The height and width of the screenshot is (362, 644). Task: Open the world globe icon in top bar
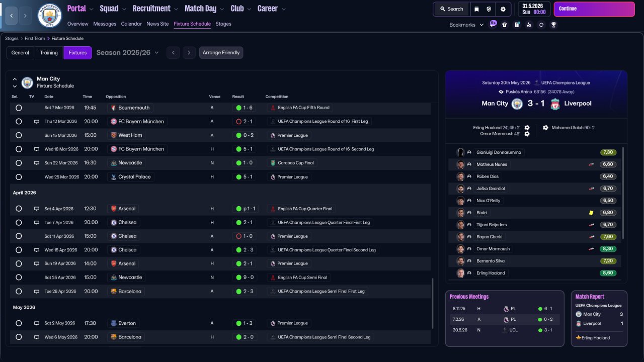pos(489,9)
